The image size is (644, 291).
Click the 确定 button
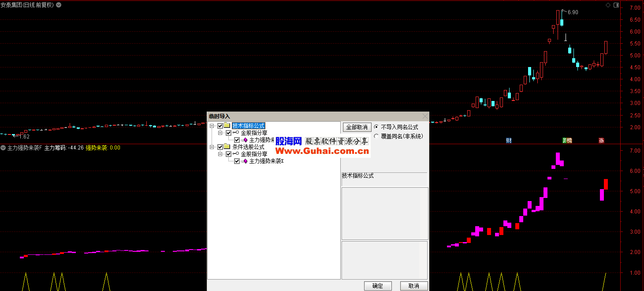point(378,286)
